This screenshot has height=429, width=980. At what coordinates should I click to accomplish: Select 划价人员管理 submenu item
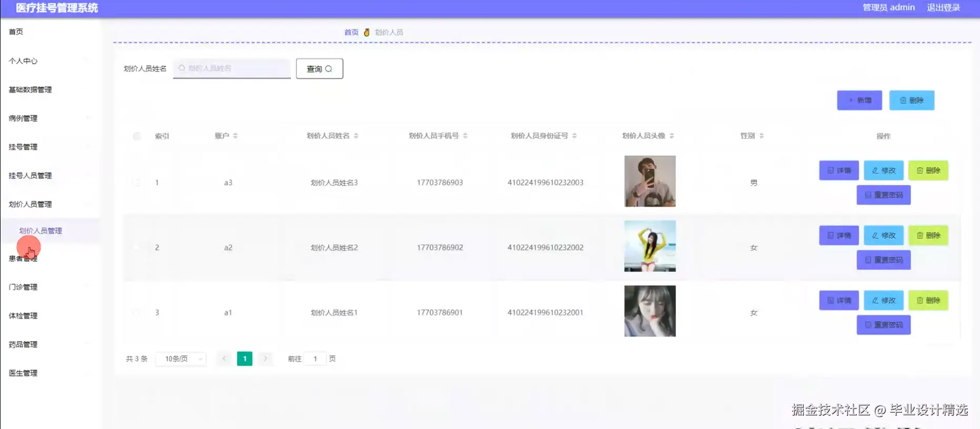pyautogui.click(x=50, y=231)
